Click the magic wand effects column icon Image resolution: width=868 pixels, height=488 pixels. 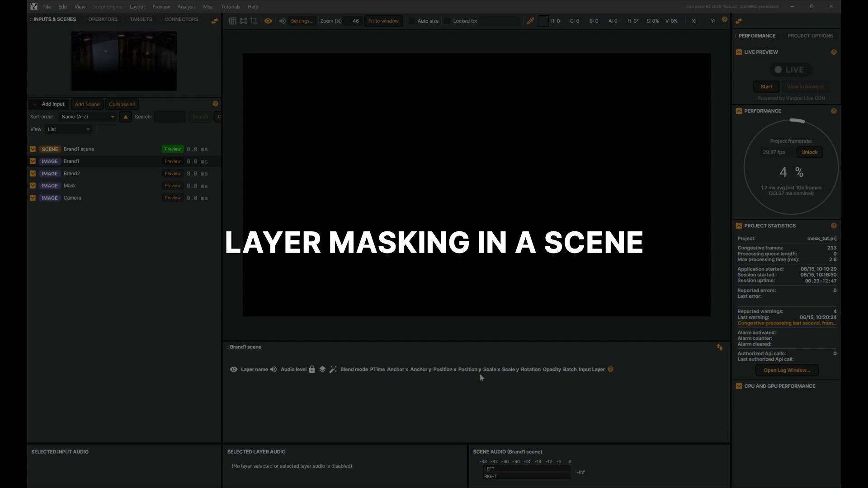tap(333, 370)
